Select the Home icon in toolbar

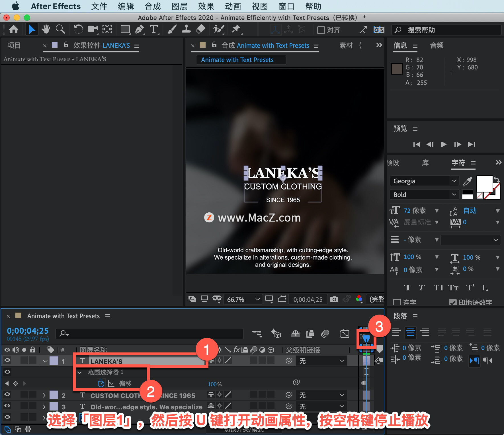pyautogui.click(x=14, y=29)
